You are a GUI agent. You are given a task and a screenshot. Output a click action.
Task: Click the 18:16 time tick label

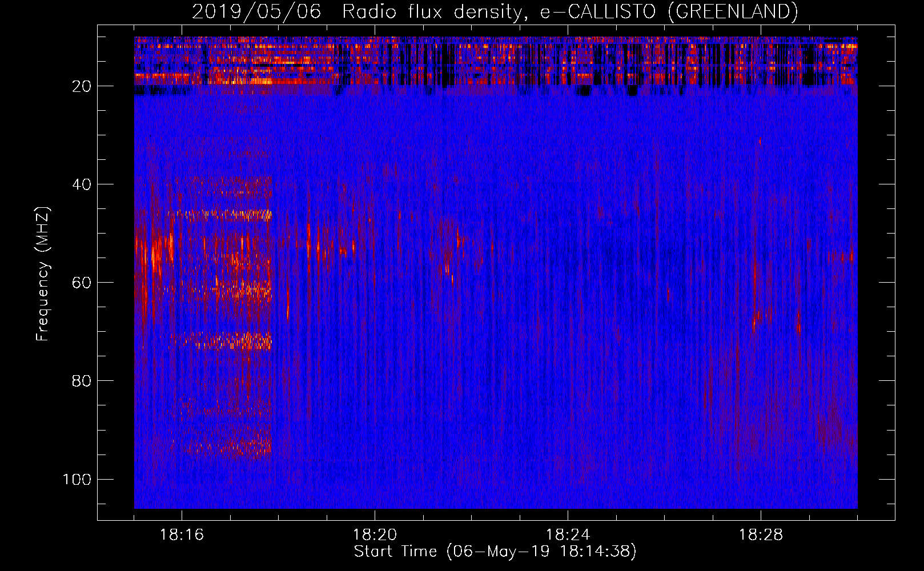click(182, 535)
